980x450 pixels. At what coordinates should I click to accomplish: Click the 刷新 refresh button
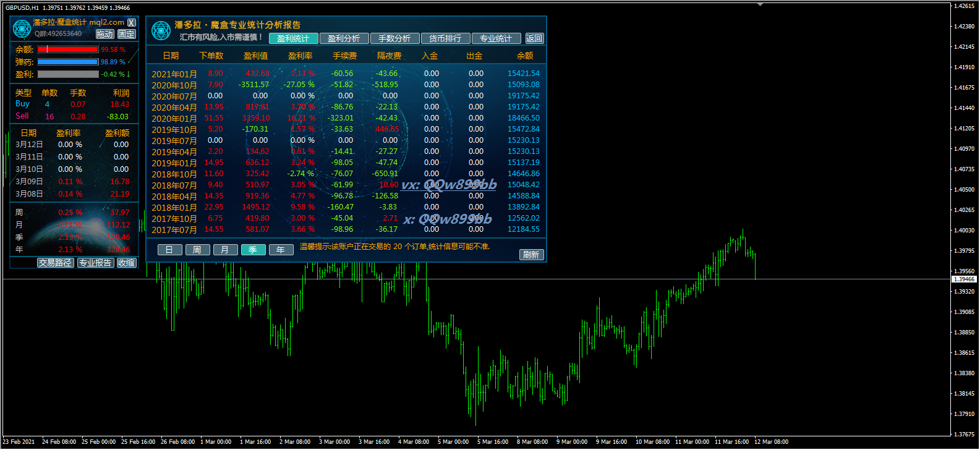coord(531,255)
